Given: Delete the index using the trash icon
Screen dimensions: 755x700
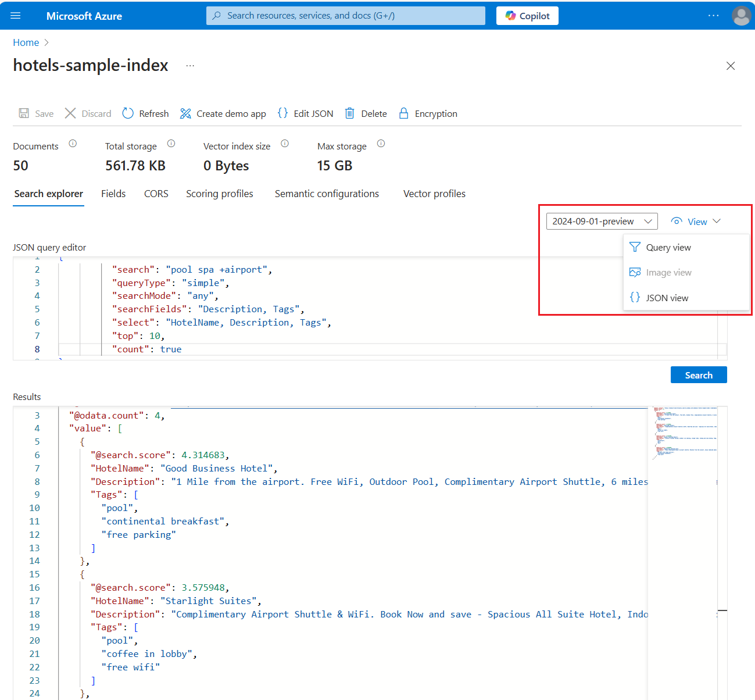Looking at the screenshot, I should (x=366, y=113).
